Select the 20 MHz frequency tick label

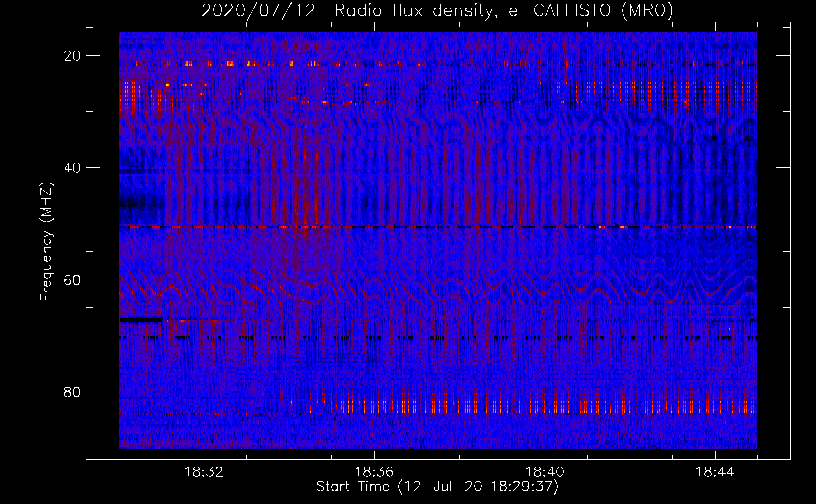[x=72, y=56]
